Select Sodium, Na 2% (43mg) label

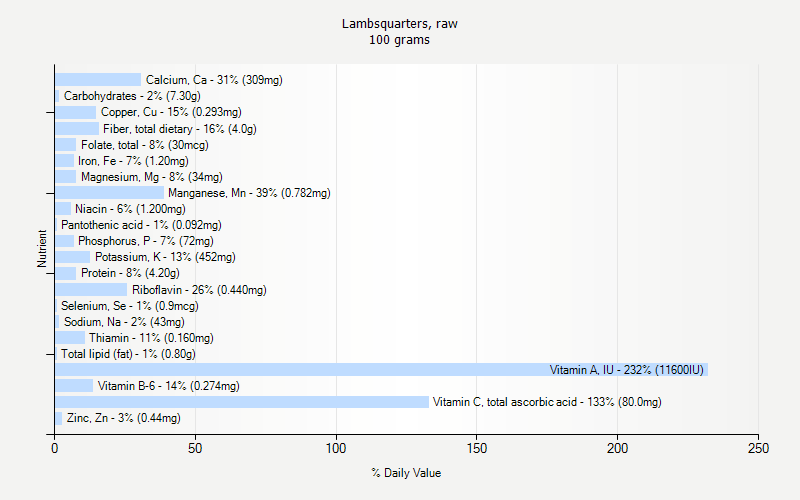124,322
